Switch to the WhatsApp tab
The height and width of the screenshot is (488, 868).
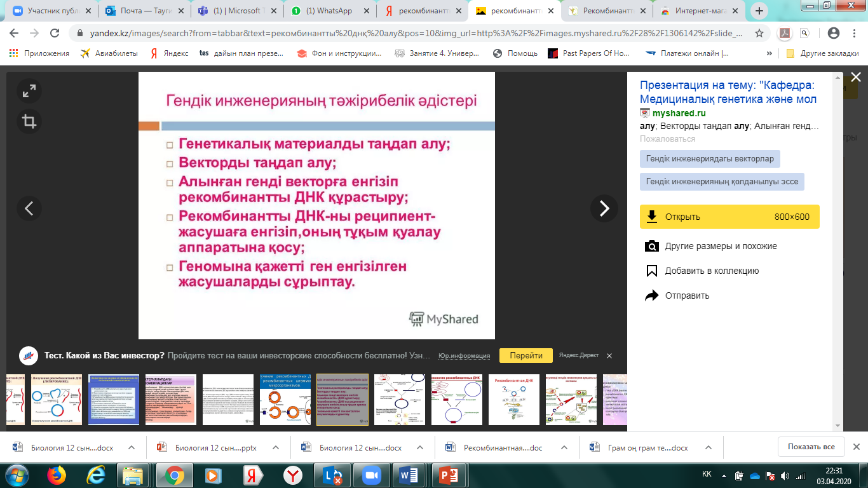[x=330, y=11]
